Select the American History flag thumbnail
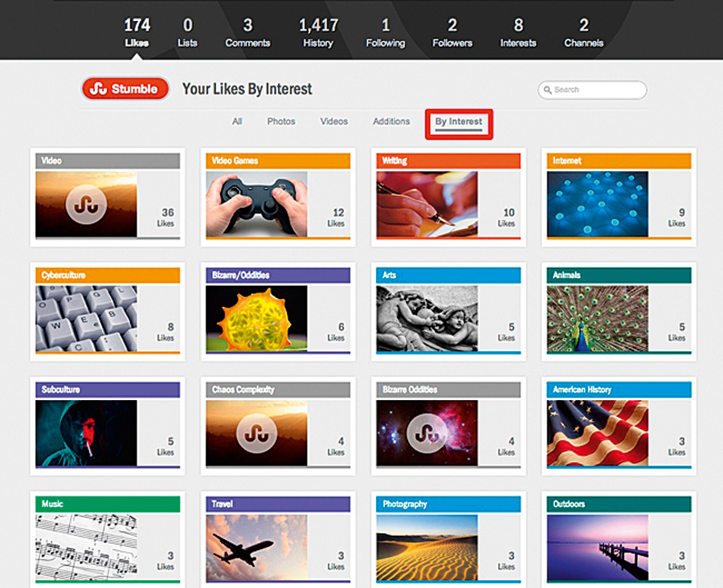 coord(597,433)
